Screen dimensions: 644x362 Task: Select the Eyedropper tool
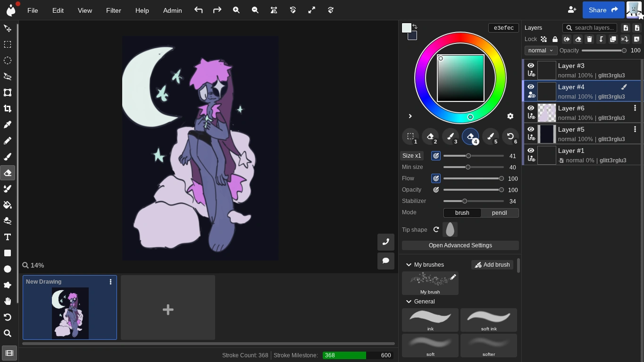pos(8,124)
